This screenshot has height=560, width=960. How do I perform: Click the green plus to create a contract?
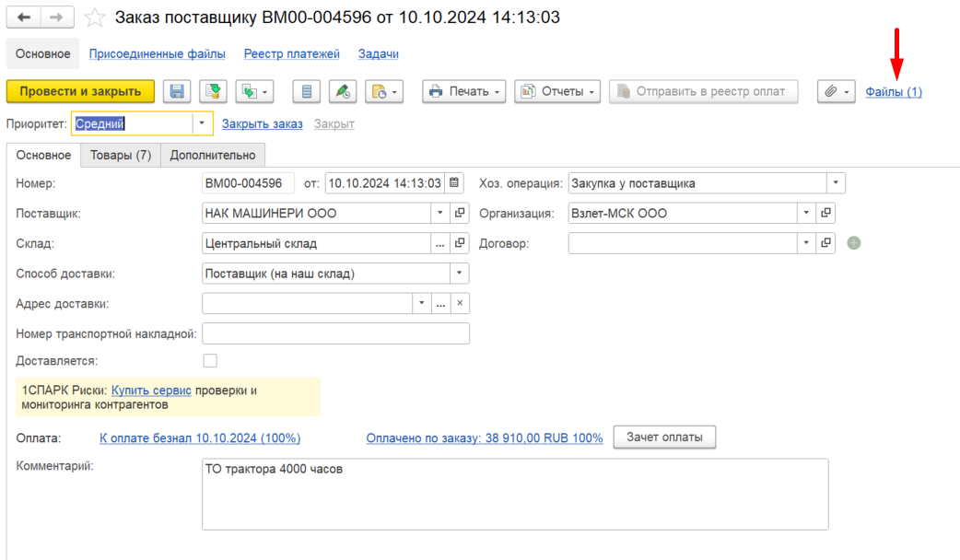[x=854, y=243]
